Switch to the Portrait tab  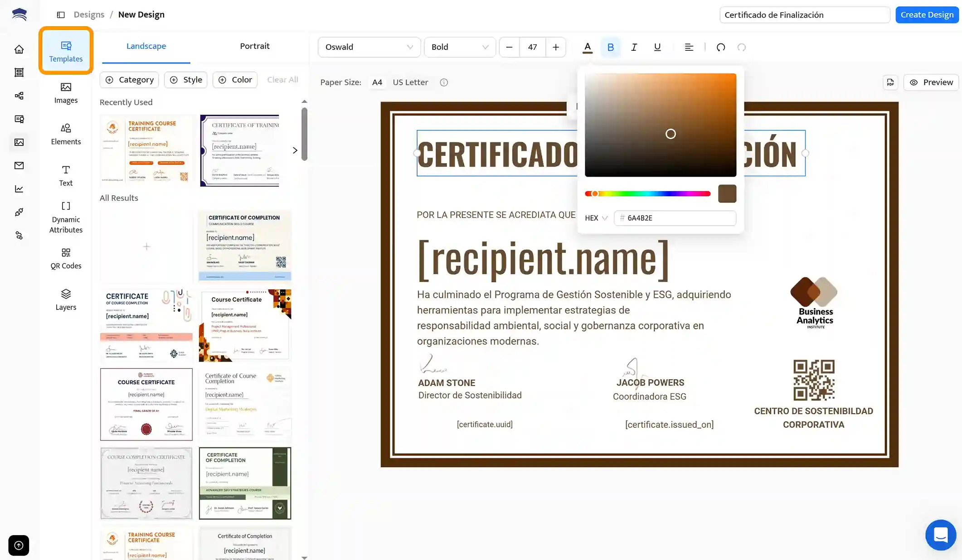(254, 46)
